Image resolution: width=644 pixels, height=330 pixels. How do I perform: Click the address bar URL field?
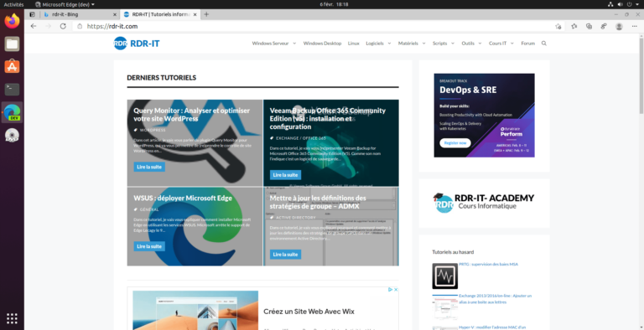(x=312, y=26)
